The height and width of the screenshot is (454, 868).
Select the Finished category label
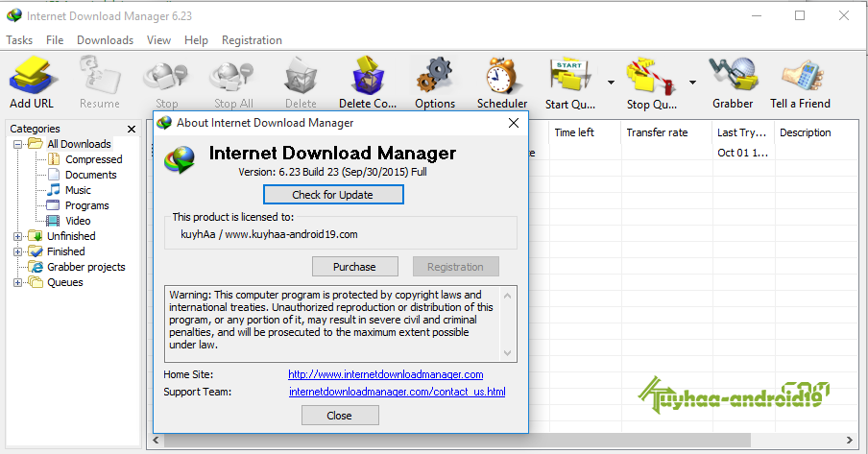pos(66,251)
